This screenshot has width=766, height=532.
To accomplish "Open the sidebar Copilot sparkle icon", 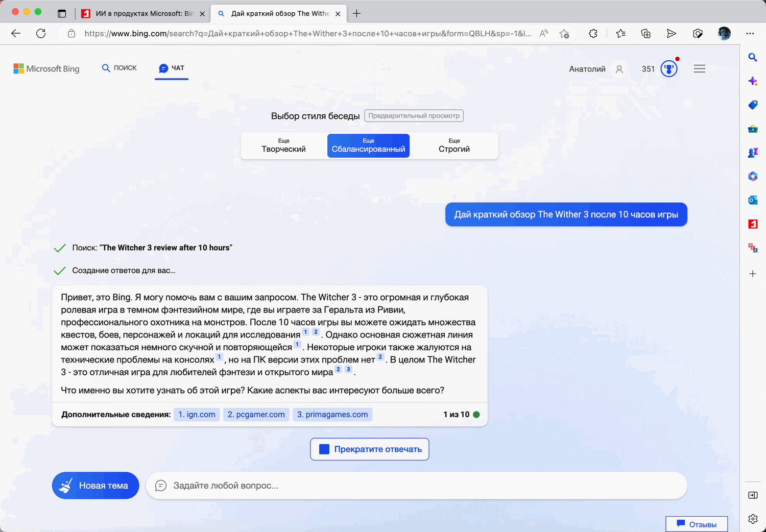I will pyautogui.click(x=753, y=81).
